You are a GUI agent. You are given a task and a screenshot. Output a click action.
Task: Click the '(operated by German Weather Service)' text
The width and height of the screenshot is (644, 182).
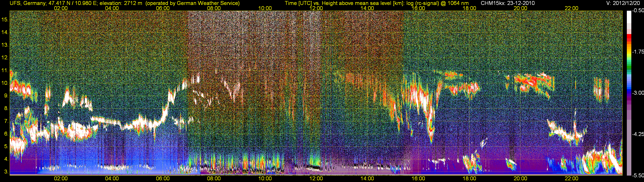click(192, 3)
